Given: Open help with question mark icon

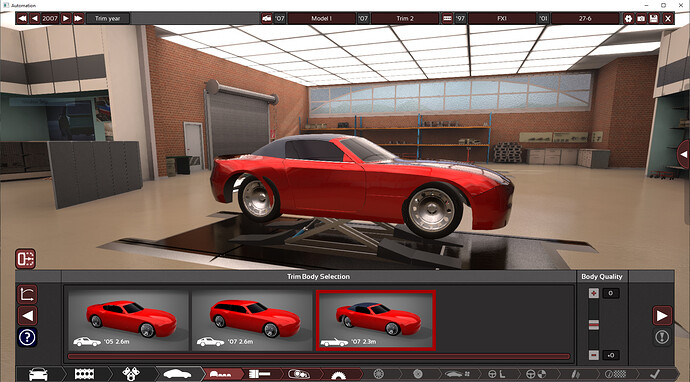Looking at the screenshot, I should click(x=27, y=338).
